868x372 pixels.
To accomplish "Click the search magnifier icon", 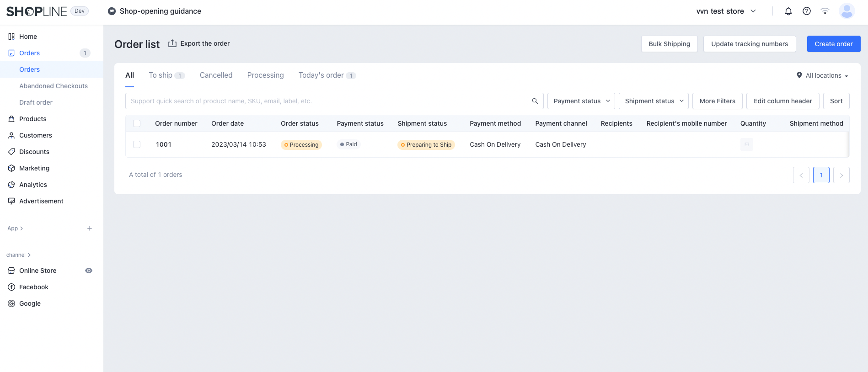I will pos(535,101).
